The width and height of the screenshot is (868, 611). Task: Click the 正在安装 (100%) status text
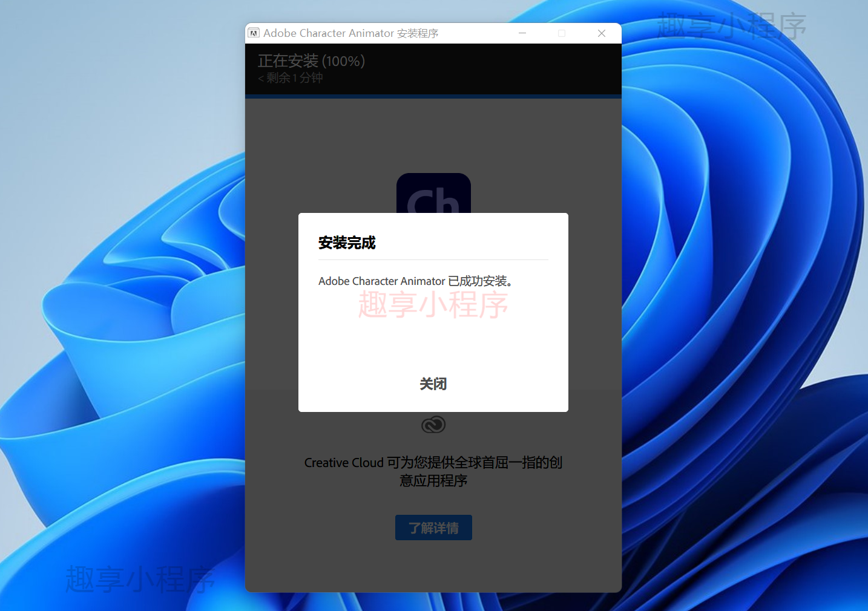pyautogui.click(x=311, y=60)
